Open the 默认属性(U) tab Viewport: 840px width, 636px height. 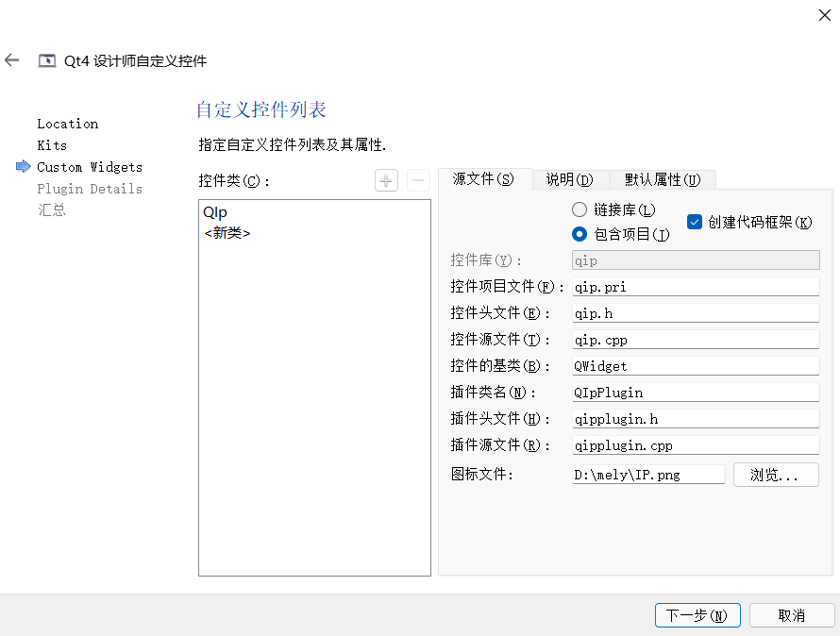click(663, 179)
